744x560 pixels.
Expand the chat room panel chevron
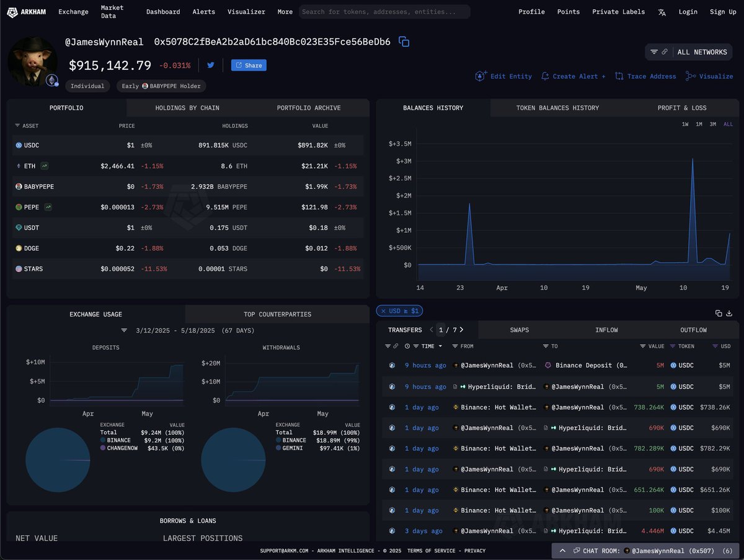[x=562, y=551]
